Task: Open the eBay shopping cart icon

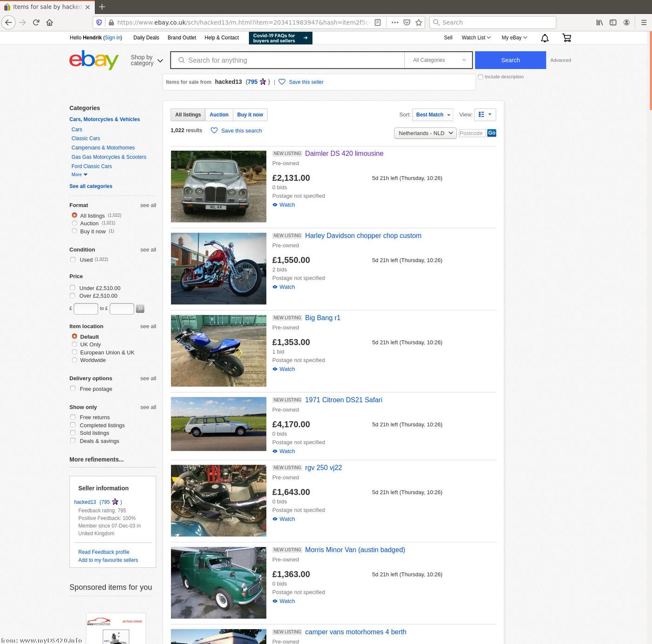Action: pos(566,38)
